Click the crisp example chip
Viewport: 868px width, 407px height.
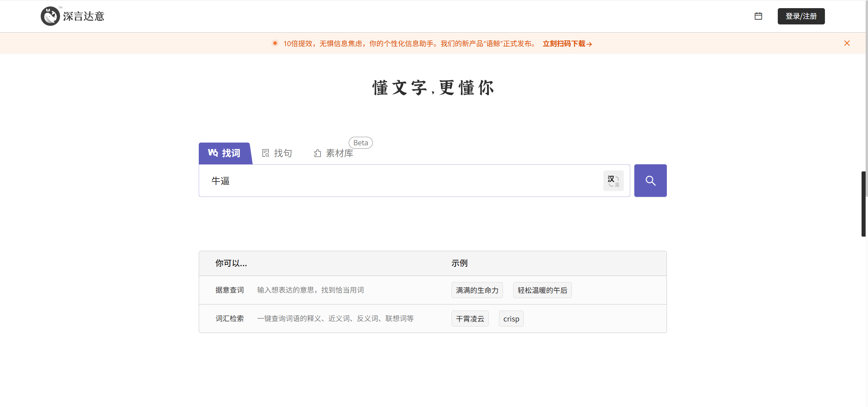tap(511, 318)
